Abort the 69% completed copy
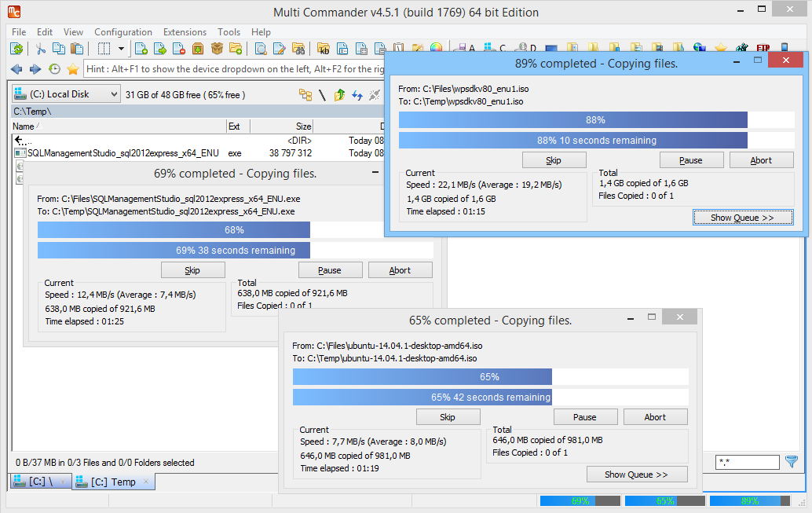812x513 pixels. 400,270
